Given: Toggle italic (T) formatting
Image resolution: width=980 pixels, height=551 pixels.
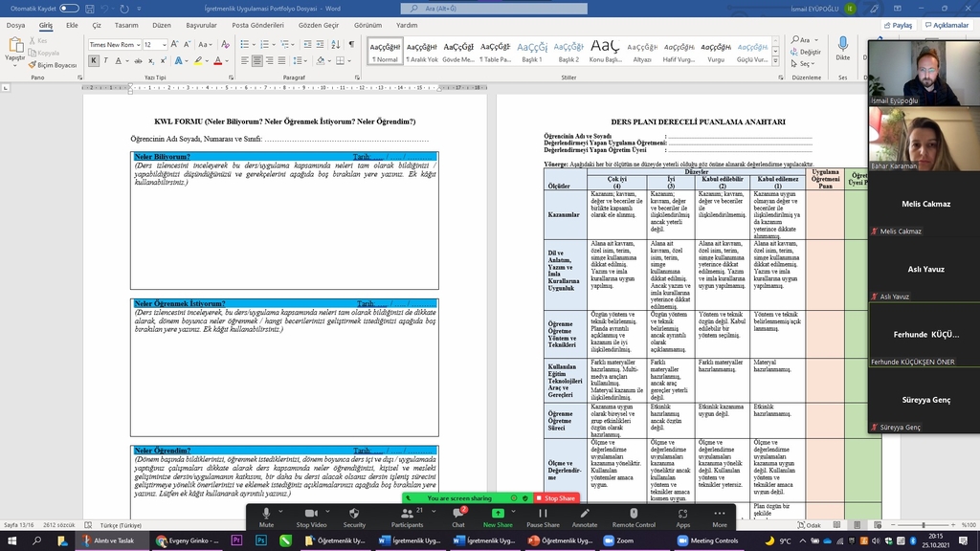Looking at the screenshot, I should [105, 60].
